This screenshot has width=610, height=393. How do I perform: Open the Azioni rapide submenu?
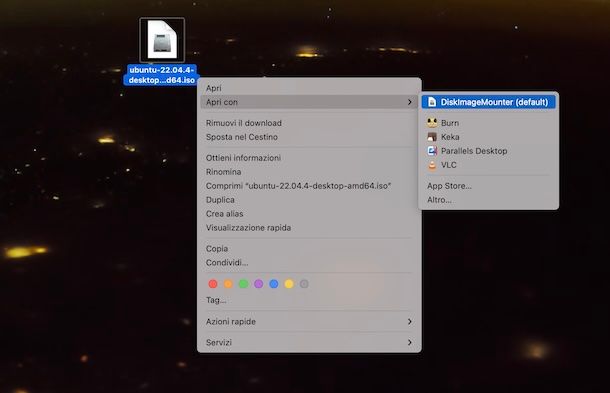[x=309, y=321]
